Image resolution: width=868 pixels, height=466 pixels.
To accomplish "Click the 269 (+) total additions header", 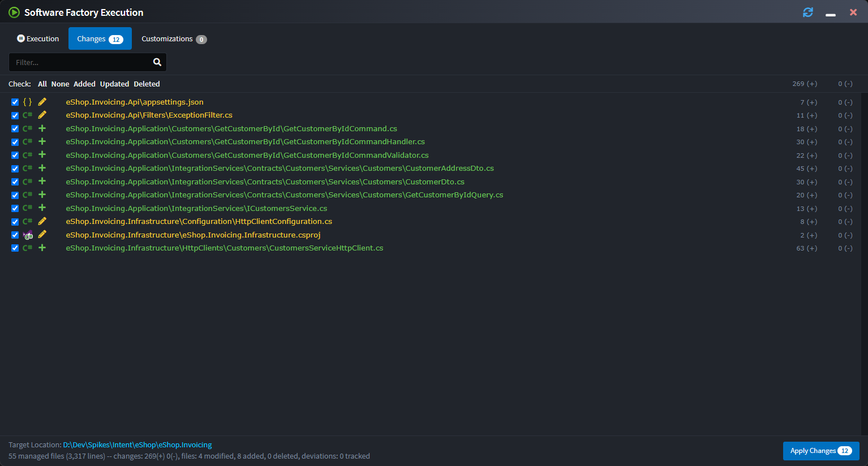I will tap(805, 84).
